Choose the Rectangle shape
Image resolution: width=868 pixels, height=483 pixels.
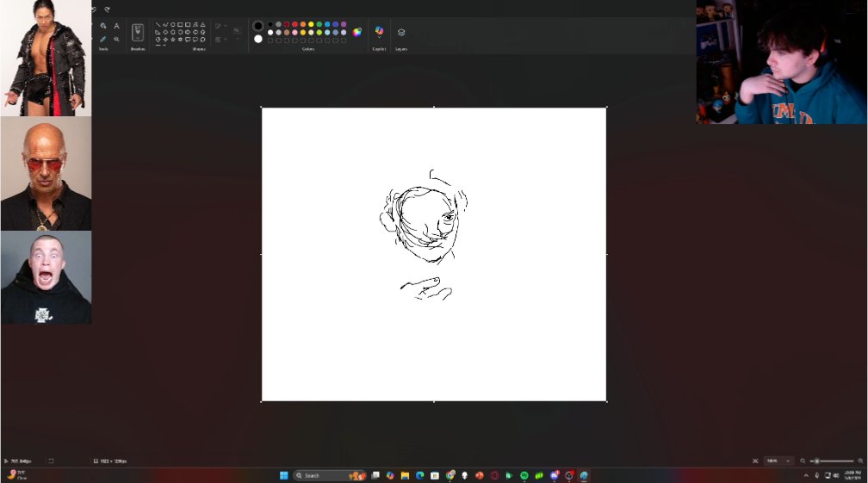point(180,25)
